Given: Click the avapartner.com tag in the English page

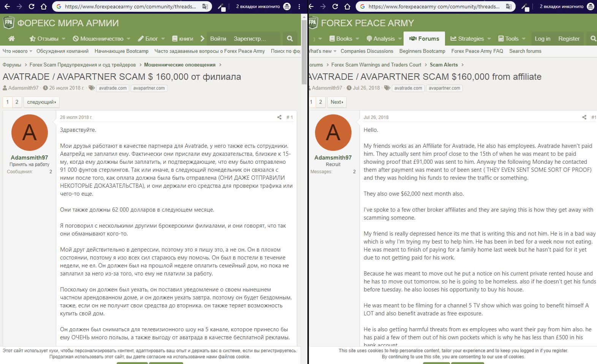Looking at the screenshot, I should click(444, 88).
